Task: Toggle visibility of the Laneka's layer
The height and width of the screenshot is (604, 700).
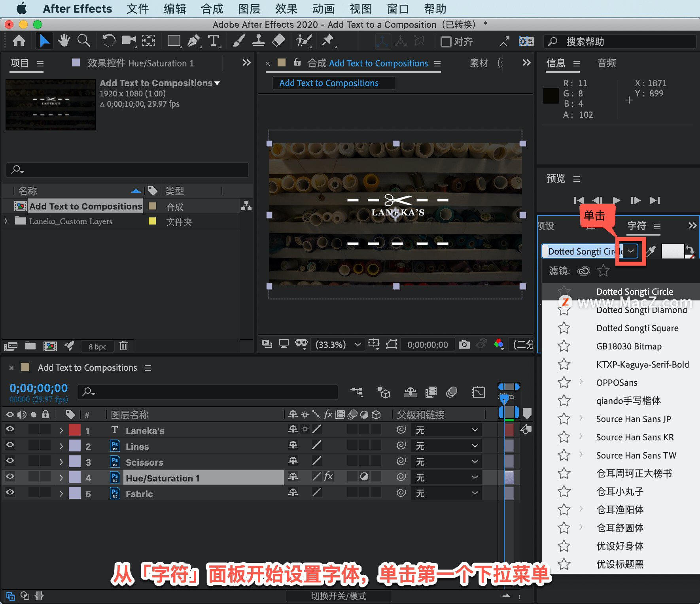Action: click(10, 429)
